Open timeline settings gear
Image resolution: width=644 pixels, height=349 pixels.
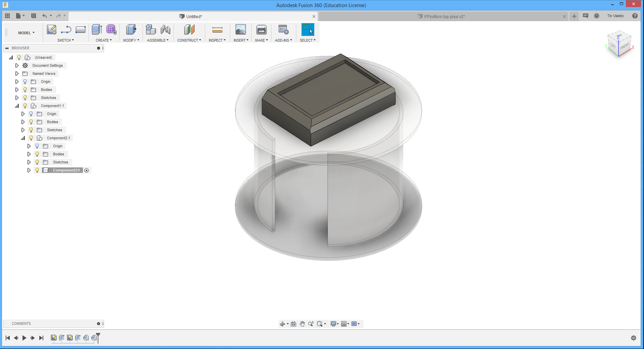click(x=634, y=338)
